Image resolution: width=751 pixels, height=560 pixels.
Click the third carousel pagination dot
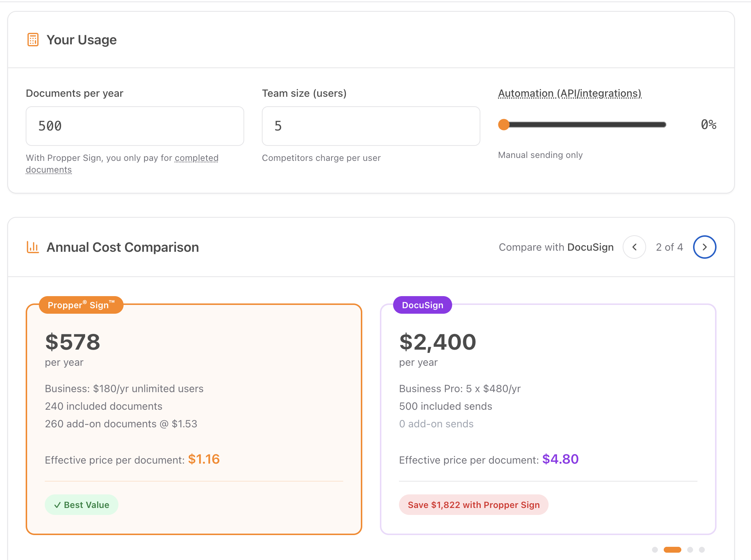pos(690,550)
